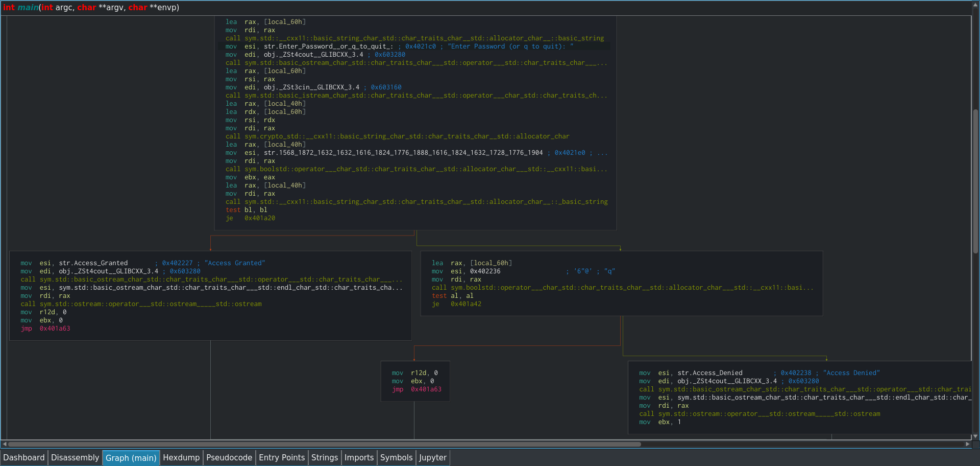The image size is (980, 466).
Task: Click the scroll down arrow
Action: [x=975, y=436]
